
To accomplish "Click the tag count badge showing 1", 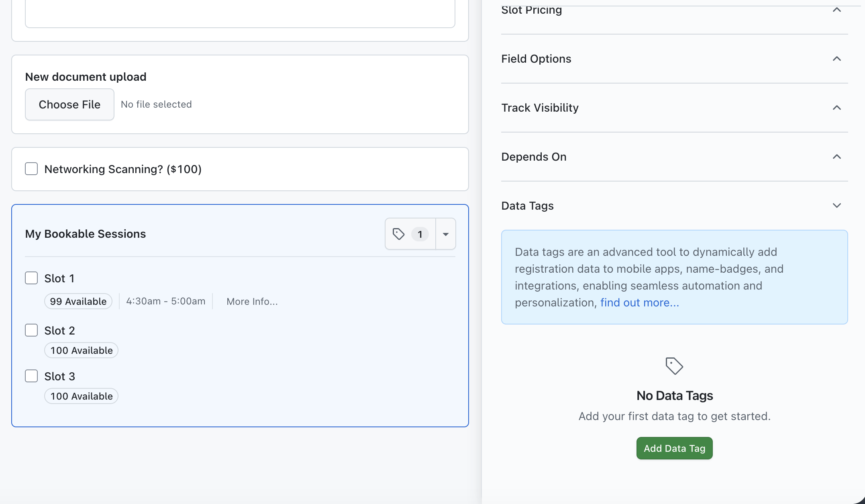I will pos(420,234).
